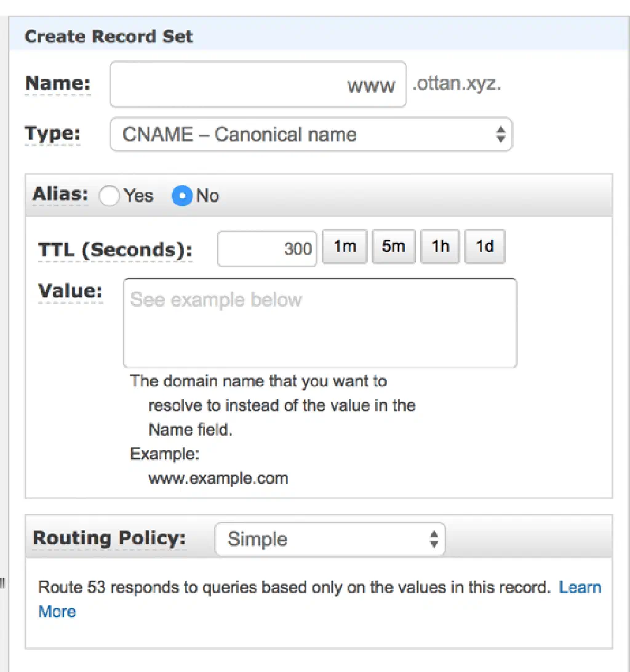Set TTL with the 1m button
This screenshot has width=630, height=672.
[x=345, y=247]
